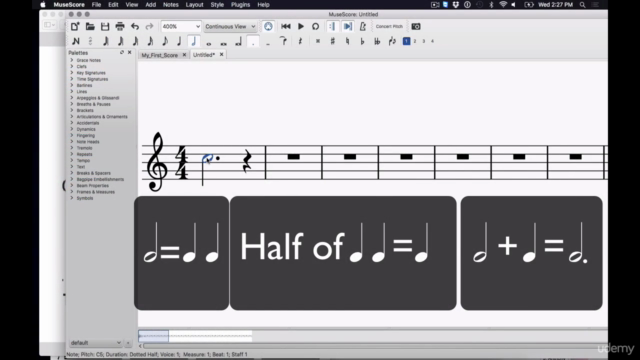Viewport: 640px width, 360px height.
Task: Select the quarter note duration
Action: (179, 41)
